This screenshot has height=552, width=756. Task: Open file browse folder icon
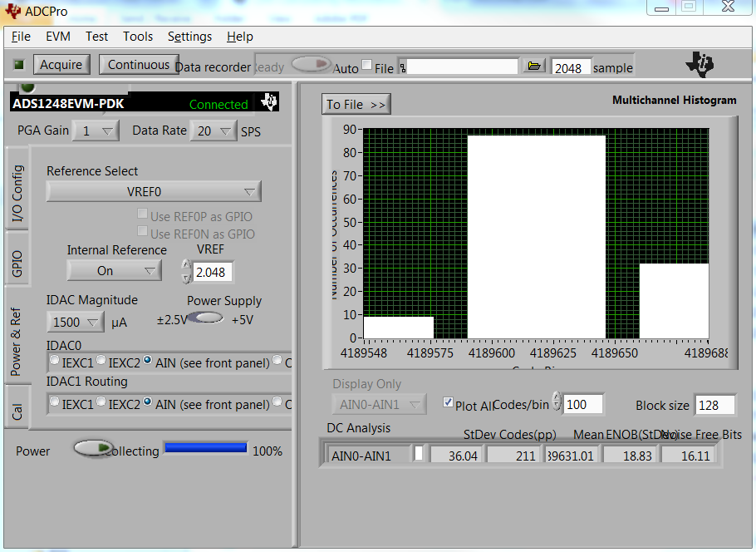coord(533,66)
